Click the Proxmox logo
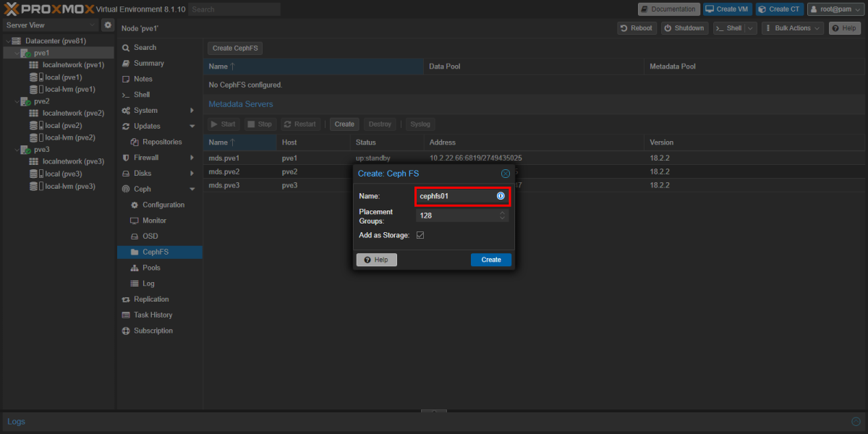This screenshot has height=434, width=868. (49, 9)
